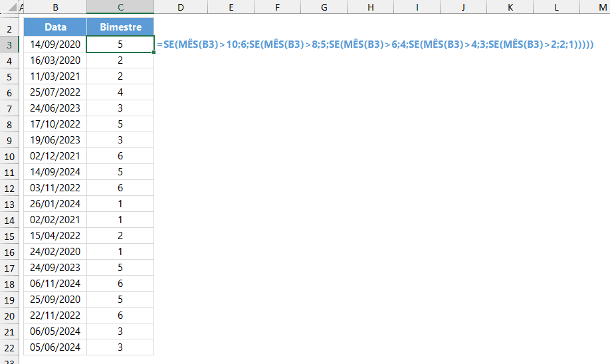The height and width of the screenshot is (364, 610).
Task: Select cell with date 11/03/2021
Action: tap(55, 76)
